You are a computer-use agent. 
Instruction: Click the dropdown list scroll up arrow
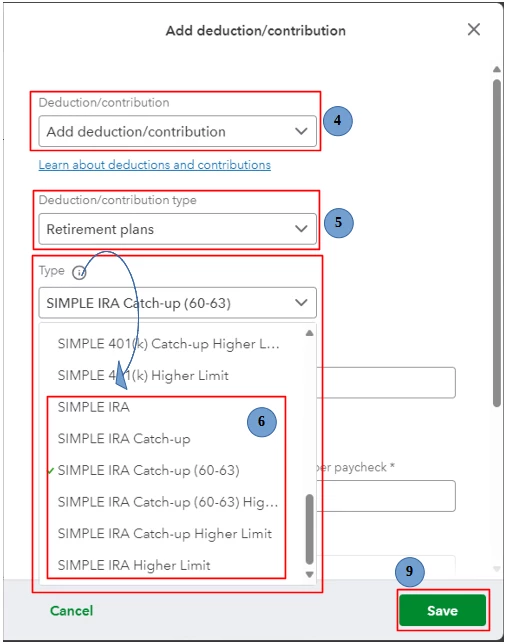tap(310, 333)
